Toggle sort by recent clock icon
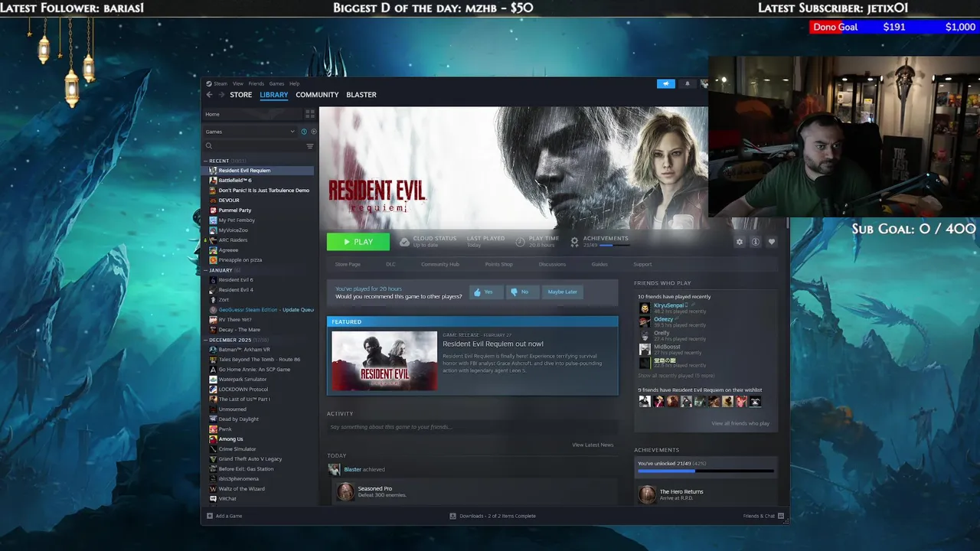The height and width of the screenshot is (551, 980). pos(304,132)
